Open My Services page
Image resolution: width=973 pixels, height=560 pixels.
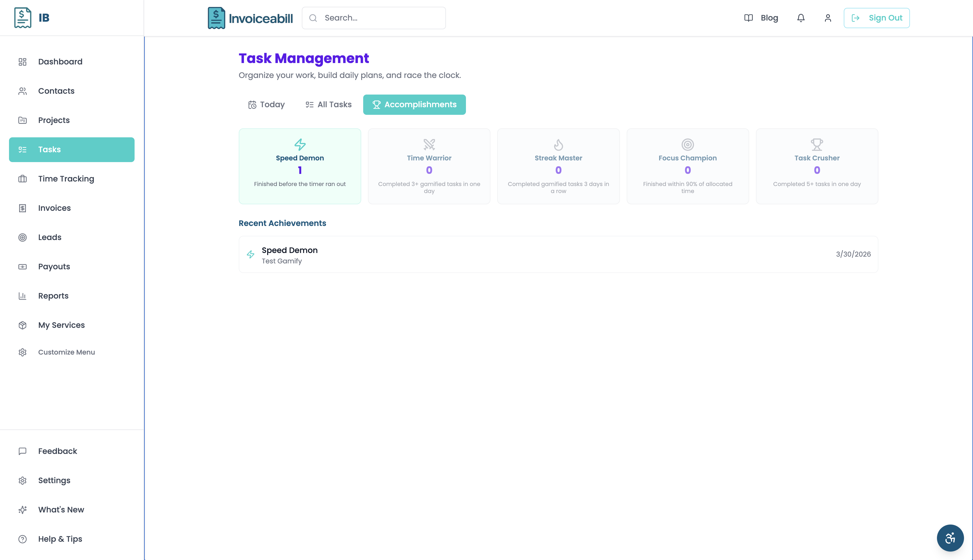tap(61, 325)
